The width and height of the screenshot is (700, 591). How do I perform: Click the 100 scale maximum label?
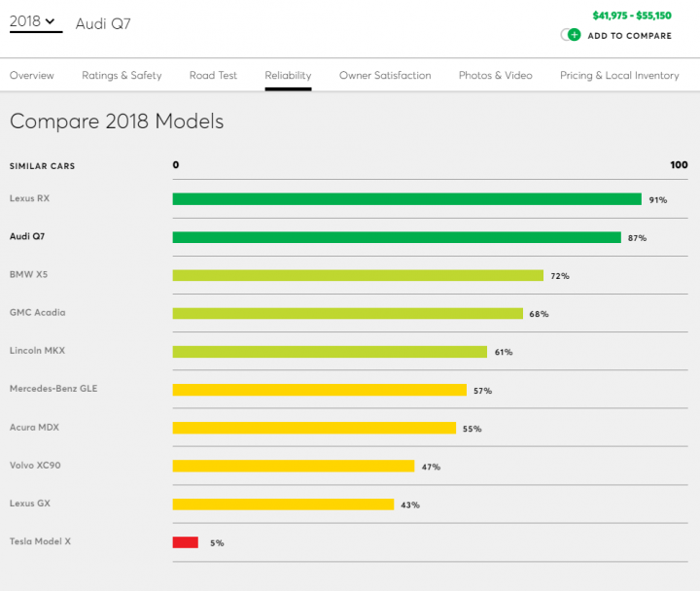(679, 164)
